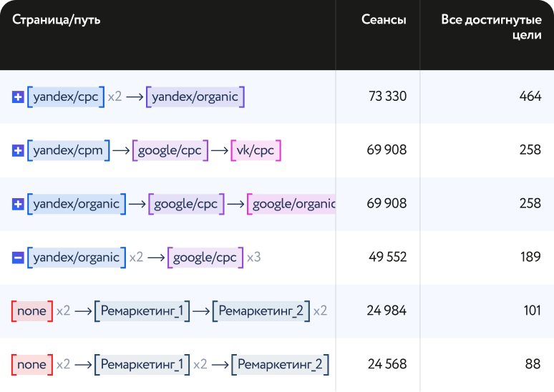The image size is (554, 392).
Task: Click the none tag in 24 984 row
Action: tap(32, 311)
